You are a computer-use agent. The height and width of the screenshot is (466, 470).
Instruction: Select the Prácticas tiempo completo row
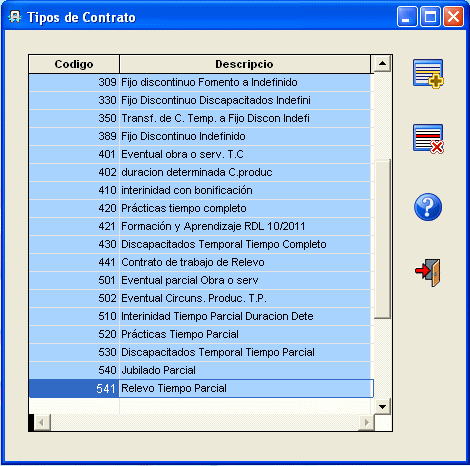click(200, 208)
